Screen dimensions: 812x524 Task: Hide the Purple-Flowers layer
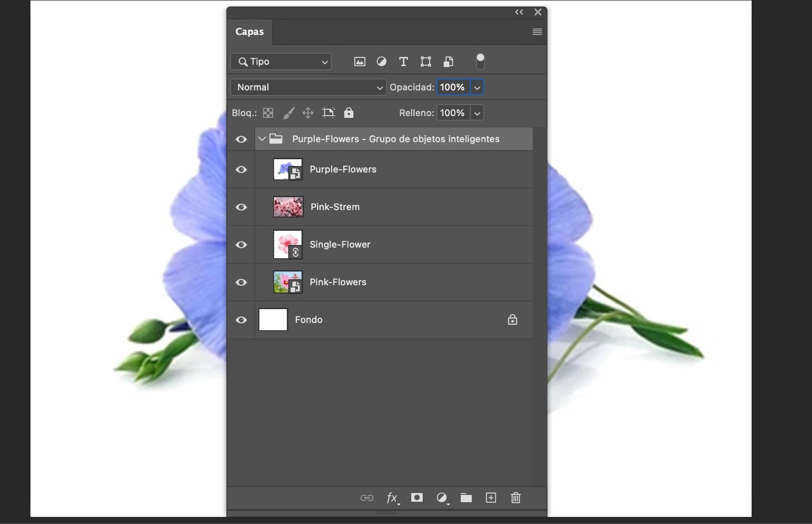[x=241, y=169]
